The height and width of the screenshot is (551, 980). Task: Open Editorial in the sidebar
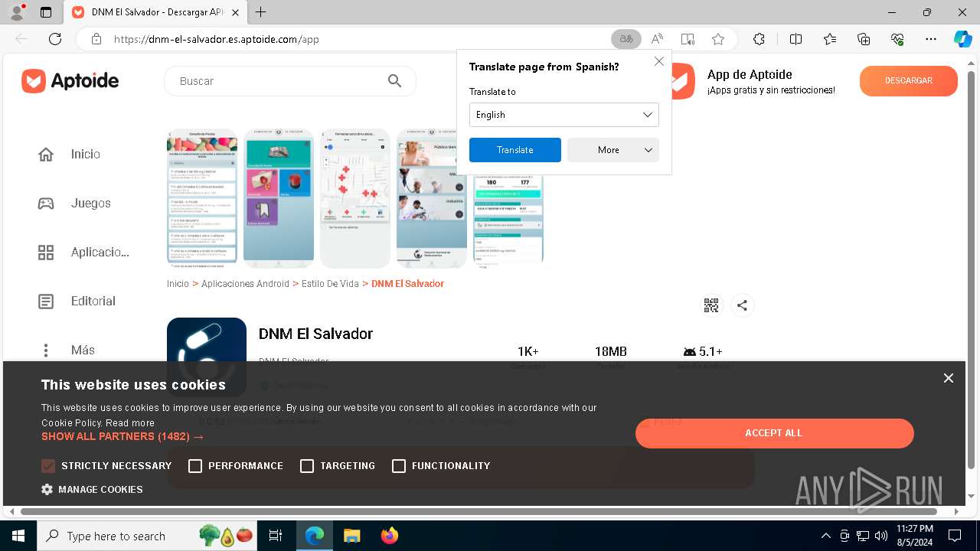pos(93,302)
